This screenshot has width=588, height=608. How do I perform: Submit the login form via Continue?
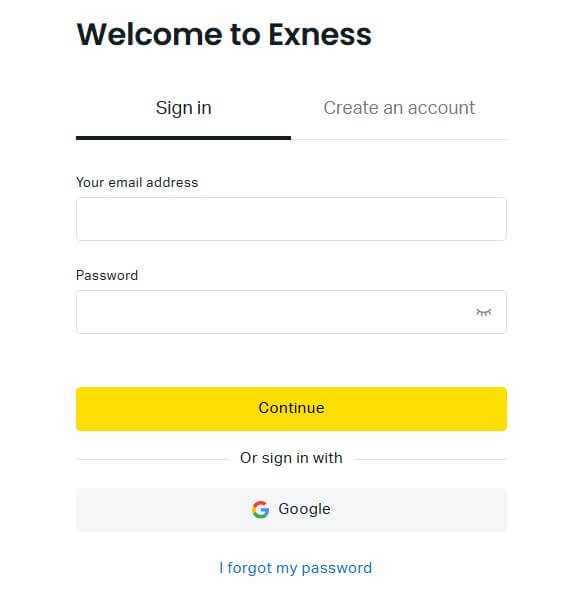click(x=291, y=409)
